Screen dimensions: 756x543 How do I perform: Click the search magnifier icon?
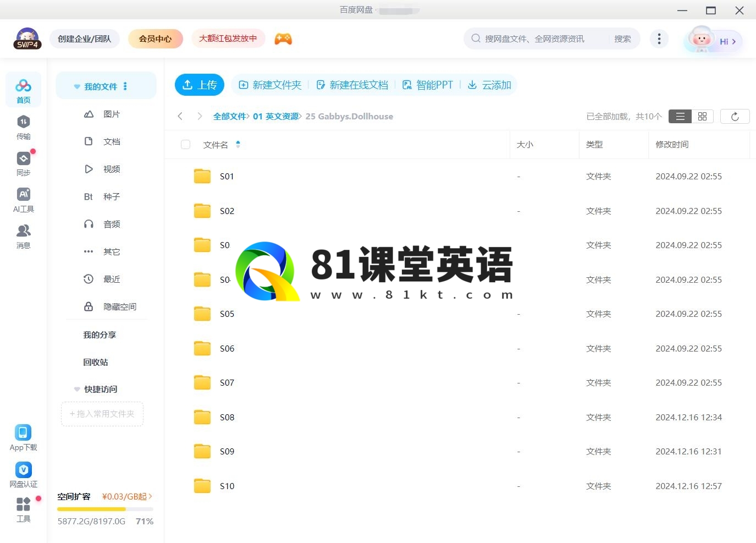[x=476, y=39]
